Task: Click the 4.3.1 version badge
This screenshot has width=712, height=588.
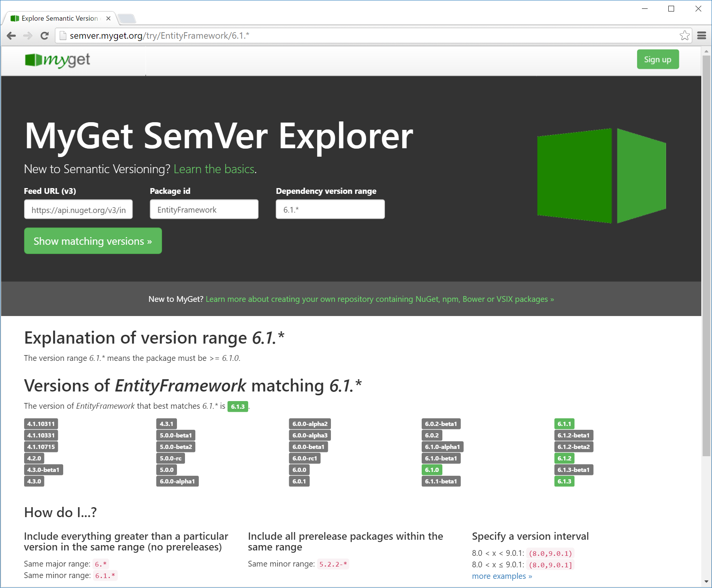Action: click(167, 424)
